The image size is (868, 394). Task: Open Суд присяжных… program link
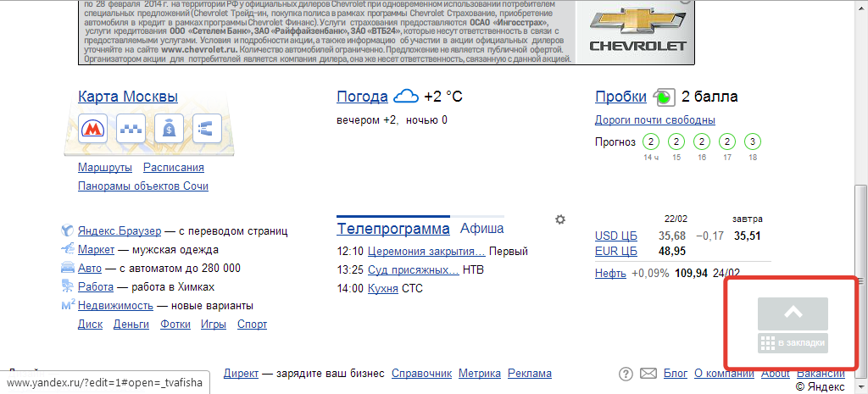(x=414, y=270)
